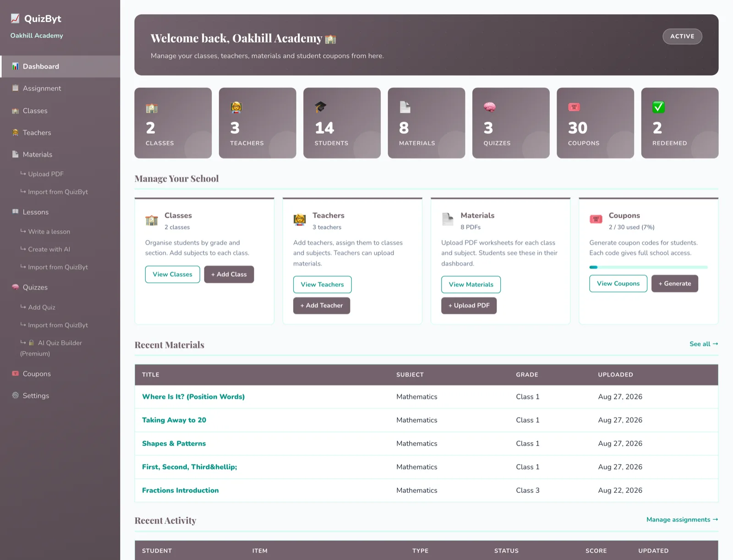The width and height of the screenshot is (733, 560).
Task: Click the Oakhill Academy name in sidebar
Action: pyautogui.click(x=37, y=36)
